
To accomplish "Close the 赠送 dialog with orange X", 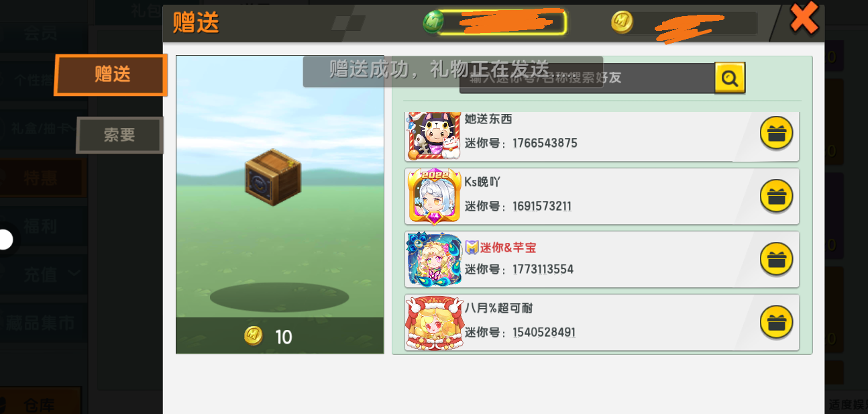I will tap(804, 18).
